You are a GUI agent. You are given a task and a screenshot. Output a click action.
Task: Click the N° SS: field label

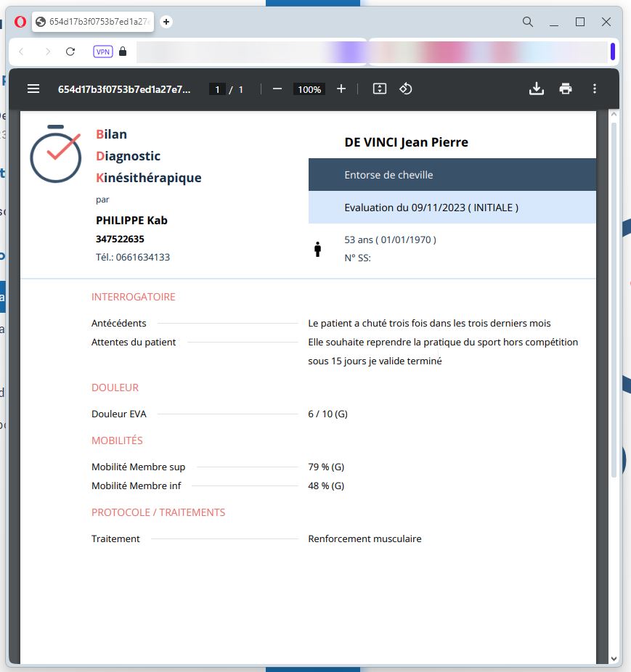[x=357, y=258]
